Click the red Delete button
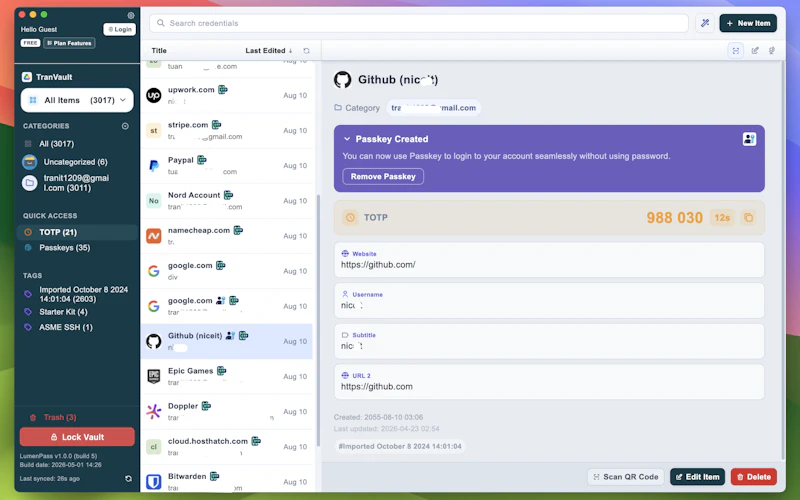The image size is (800, 500). 754,477
